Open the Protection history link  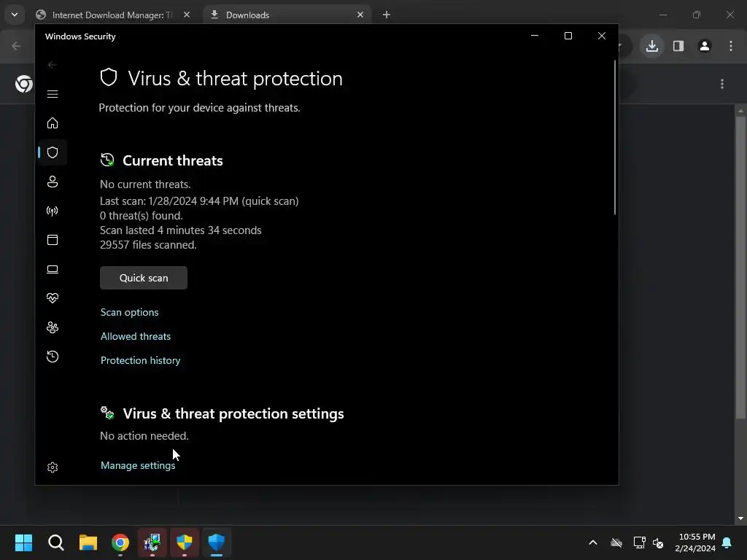(x=141, y=360)
